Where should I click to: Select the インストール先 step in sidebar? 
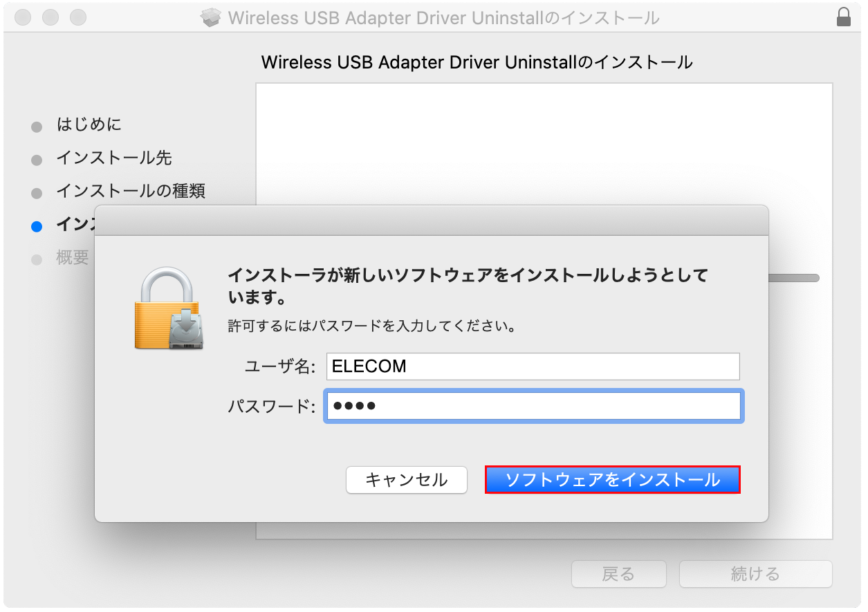113,158
